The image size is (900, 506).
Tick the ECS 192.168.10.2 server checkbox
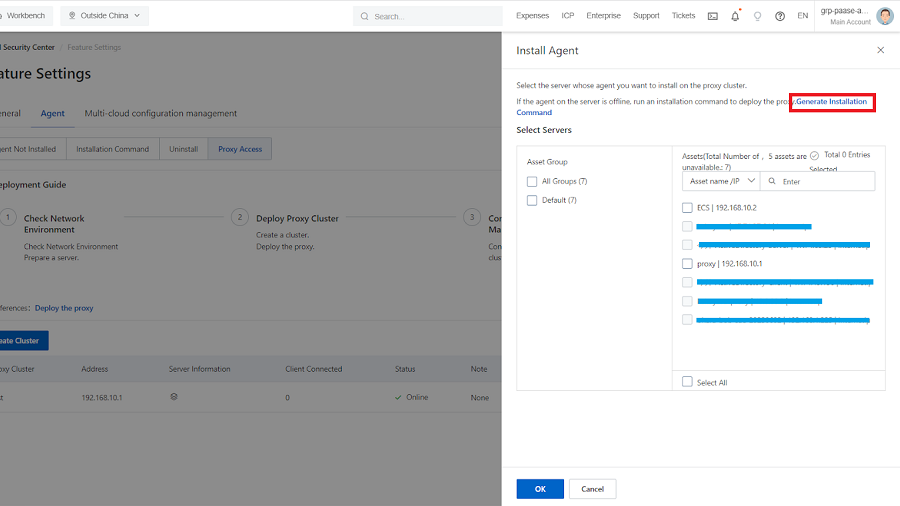[x=687, y=207]
